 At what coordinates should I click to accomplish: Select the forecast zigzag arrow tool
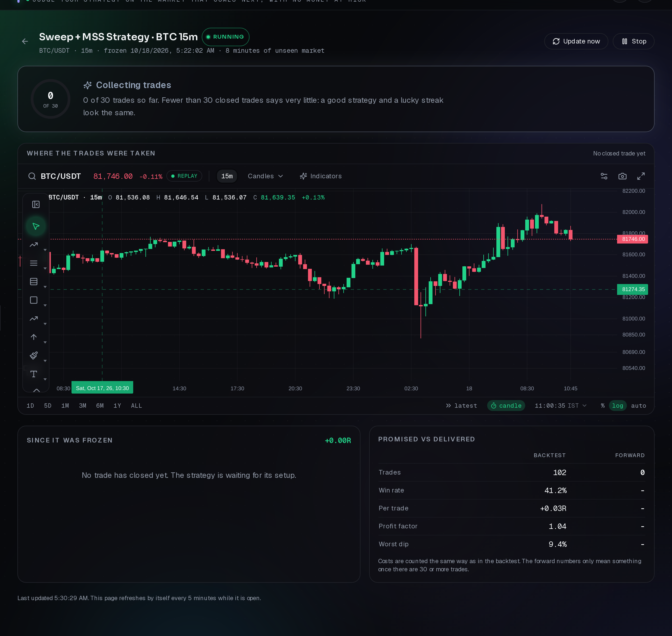coord(33,319)
